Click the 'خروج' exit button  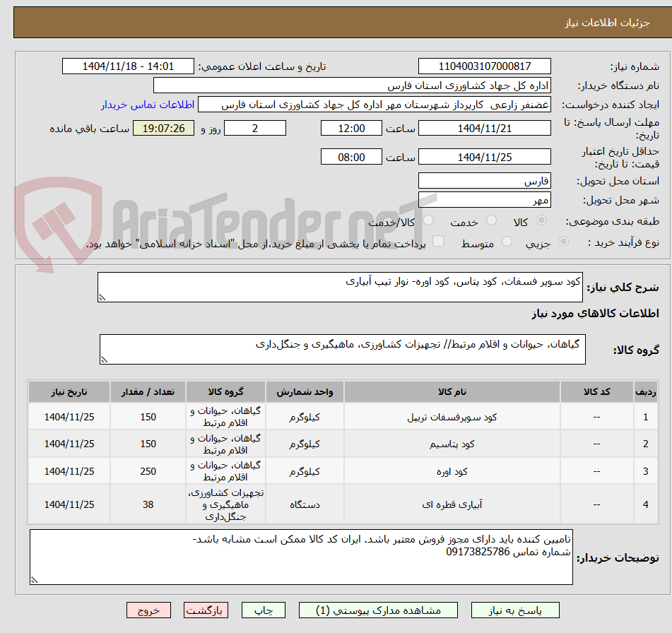[x=148, y=610]
